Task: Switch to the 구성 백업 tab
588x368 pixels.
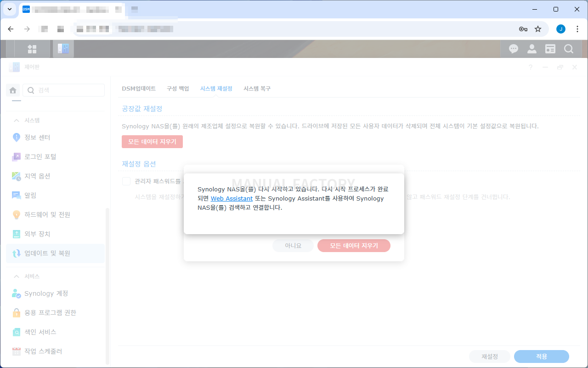Action: [178, 88]
